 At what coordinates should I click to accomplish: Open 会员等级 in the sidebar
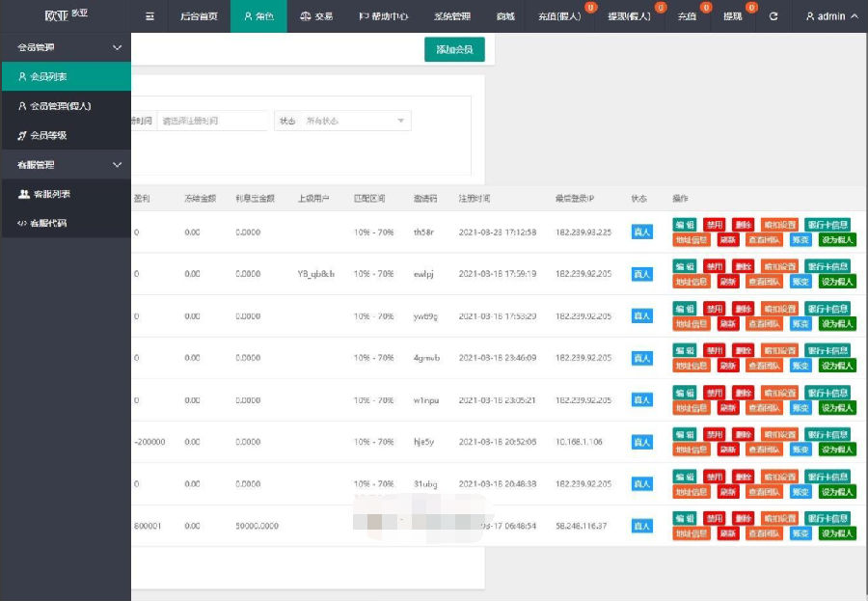[x=48, y=135]
